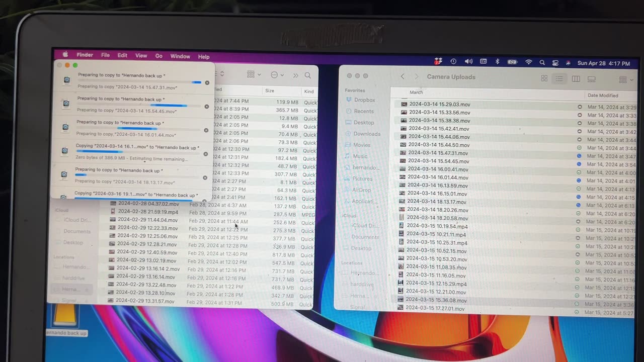Screen dimensions: 644x362
Task: Open the File menu
Action: point(105,55)
